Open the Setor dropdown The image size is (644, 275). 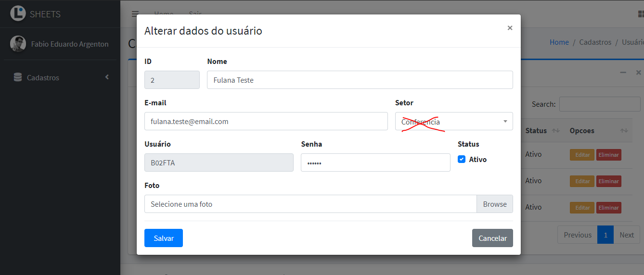454,121
